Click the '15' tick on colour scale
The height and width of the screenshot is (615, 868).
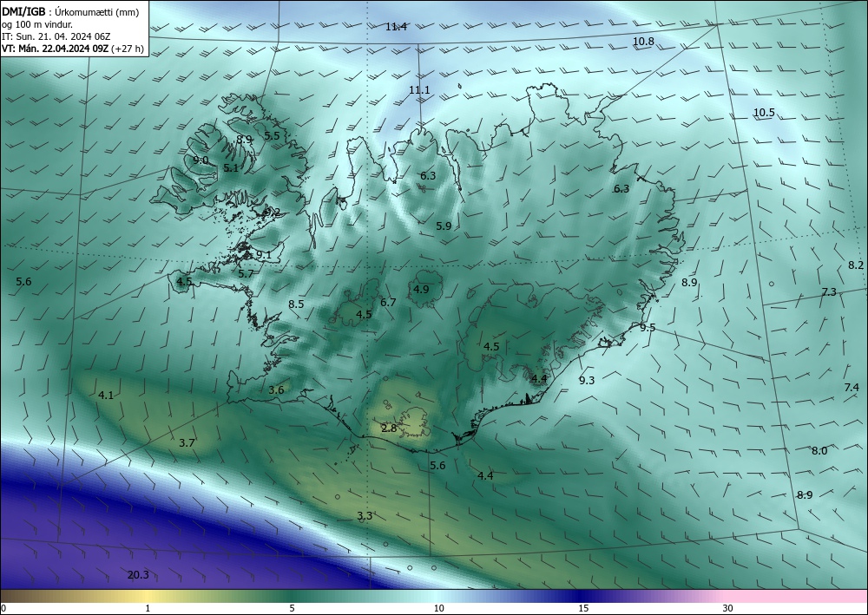tap(583, 609)
